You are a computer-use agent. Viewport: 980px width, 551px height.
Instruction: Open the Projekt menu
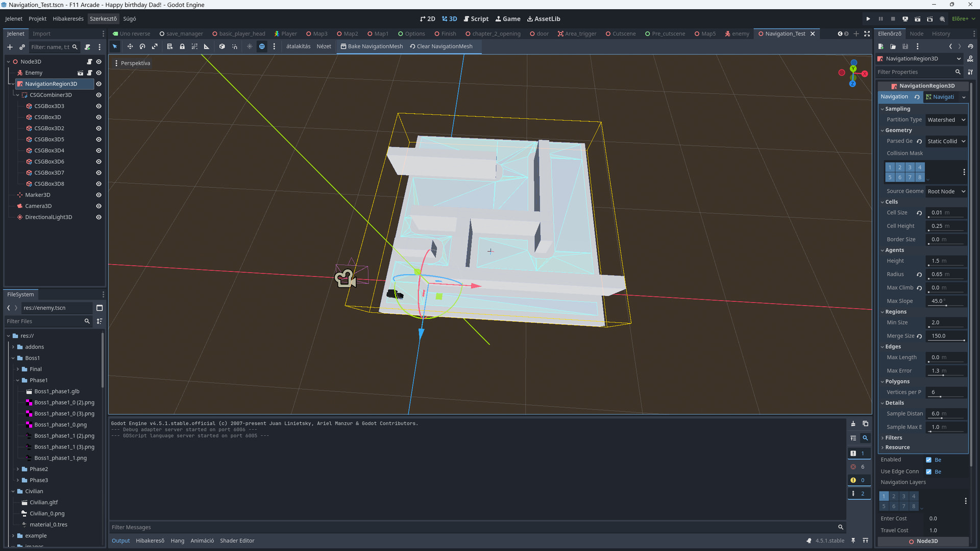37,19
